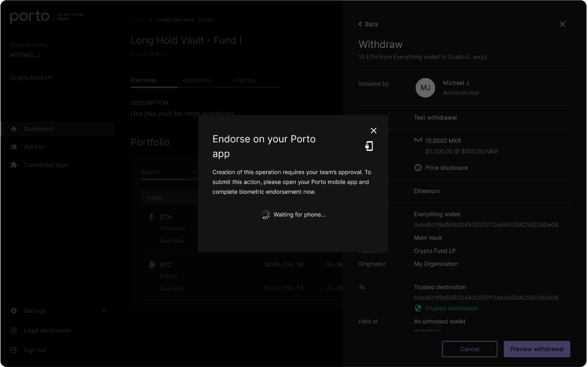Click the Porto logo

(x=30, y=17)
